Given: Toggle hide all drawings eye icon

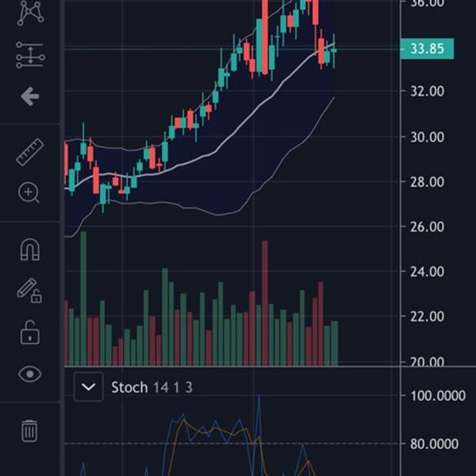Looking at the screenshot, I should (x=30, y=374).
